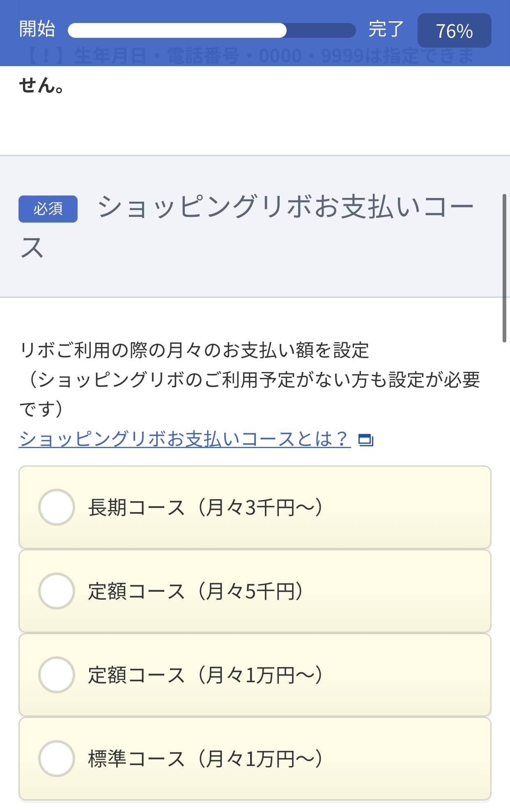Click the 長期コース option card text

point(205,507)
